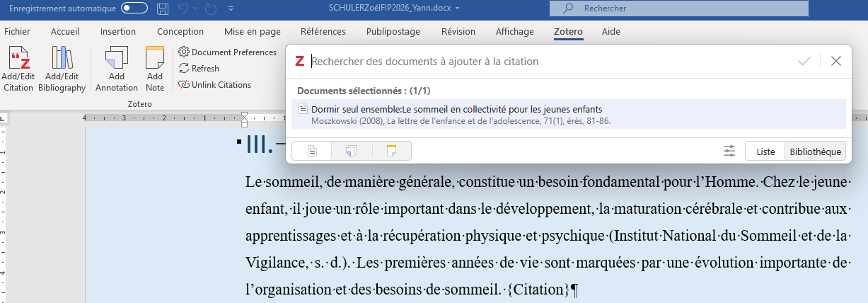Screen dimensions: 868x303
Task: Click the document icon beside Dormir seul ensemble
Action: coord(303,109)
